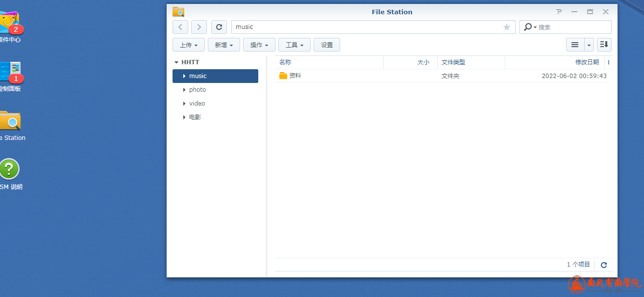Go forward with the right arrow button
The height and width of the screenshot is (297, 644).
(199, 27)
